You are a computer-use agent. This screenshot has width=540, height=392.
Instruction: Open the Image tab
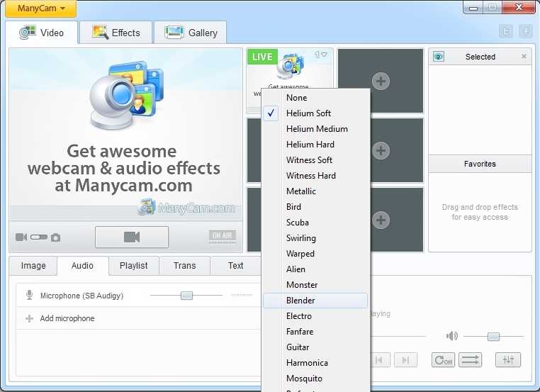tap(33, 266)
